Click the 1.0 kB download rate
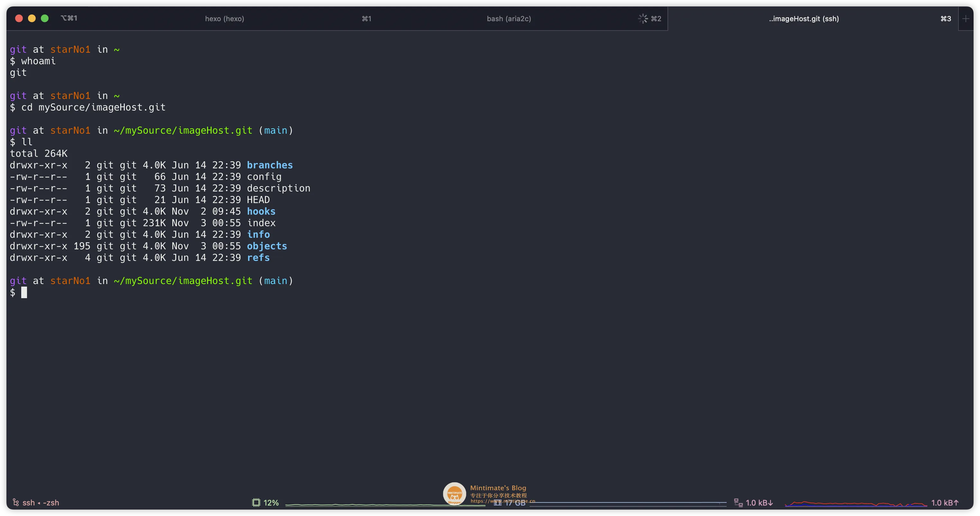Image resolution: width=980 pixels, height=516 pixels. click(x=759, y=503)
